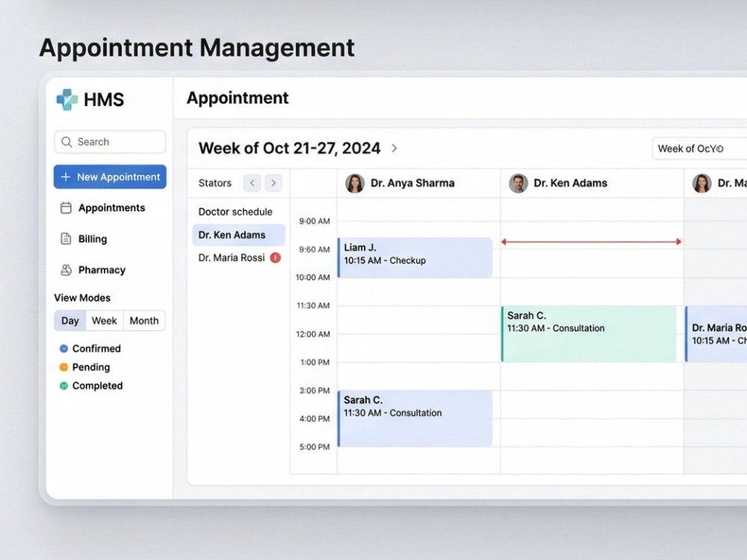Click the green Completed status dot
Image resolution: width=747 pixels, height=560 pixels.
point(63,386)
